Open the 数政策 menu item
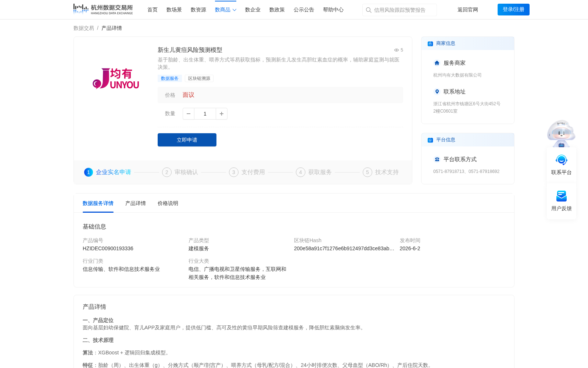The width and height of the screenshot is (588, 368). [x=277, y=10]
